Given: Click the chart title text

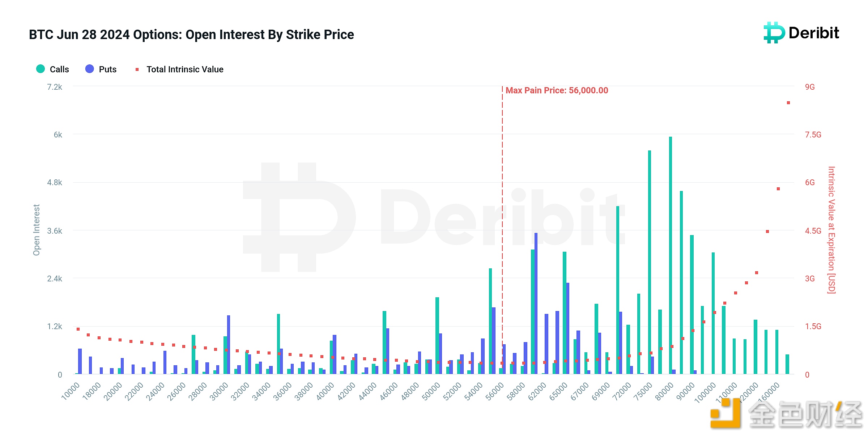Looking at the screenshot, I should tap(191, 34).
